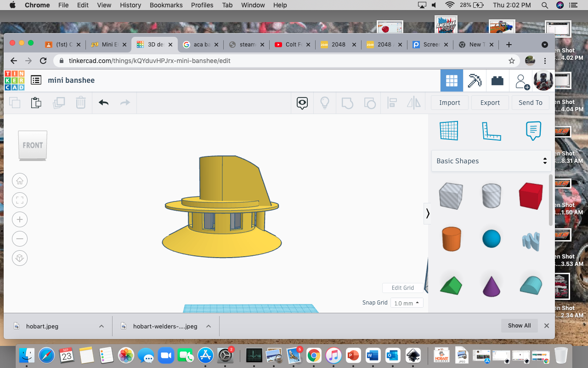Click the Align tool icon
The image size is (588, 368).
click(x=392, y=103)
